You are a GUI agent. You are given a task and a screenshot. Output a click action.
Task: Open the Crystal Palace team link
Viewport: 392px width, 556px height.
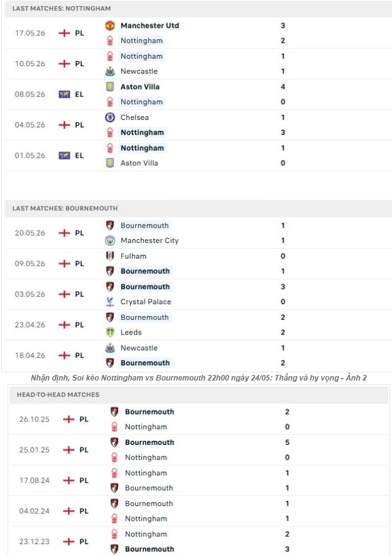click(x=146, y=302)
